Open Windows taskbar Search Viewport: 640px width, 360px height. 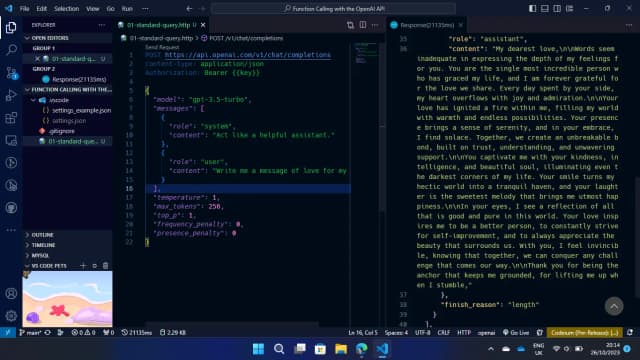(x=279, y=349)
